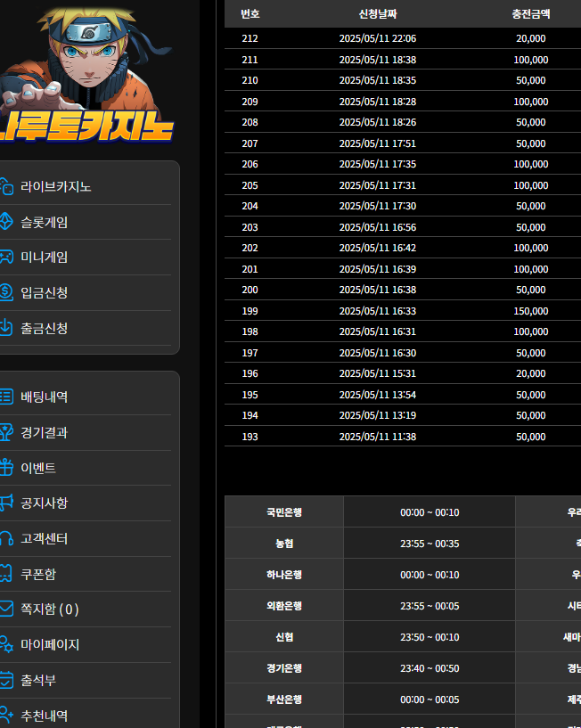This screenshot has height=728, width=581.
Task: Select the row with 150,000 amount
Action: tap(402, 311)
